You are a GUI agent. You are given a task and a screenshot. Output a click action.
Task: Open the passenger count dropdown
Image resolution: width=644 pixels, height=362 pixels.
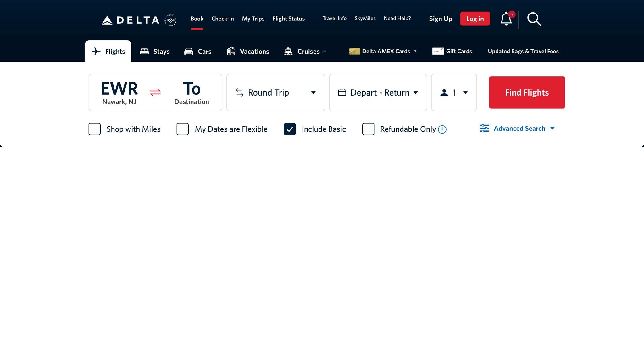click(x=454, y=92)
